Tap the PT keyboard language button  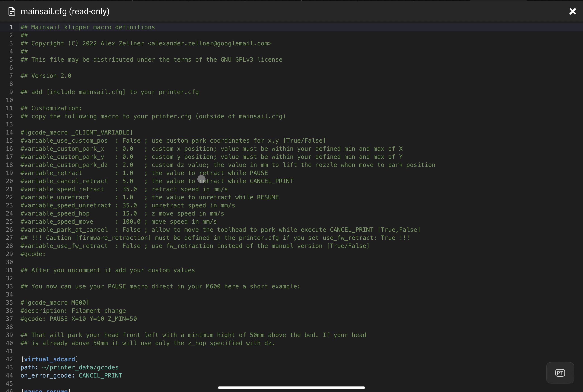pyautogui.click(x=560, y=373)
